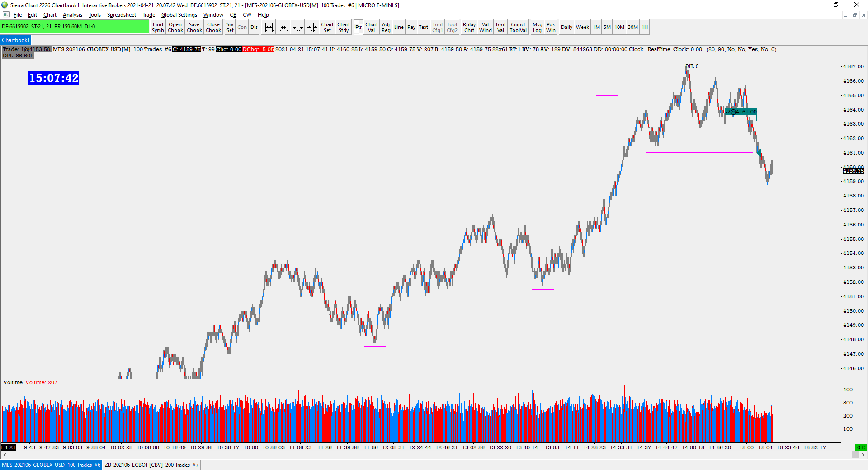The height and width of the screenshot is (470, 868).
Task: Open the Edit menu
Action: [33, 15]
